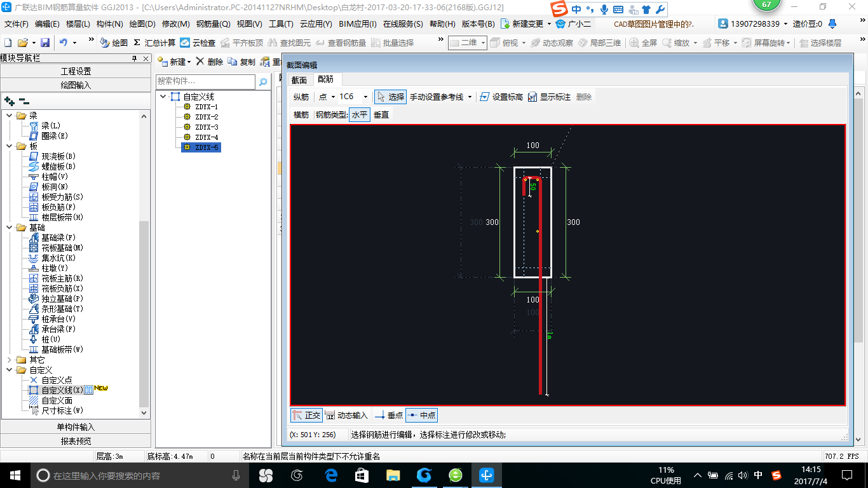868x488 pixels.
Task: Toggle 中点 midpoint snap
Action: tap(421, 415)
